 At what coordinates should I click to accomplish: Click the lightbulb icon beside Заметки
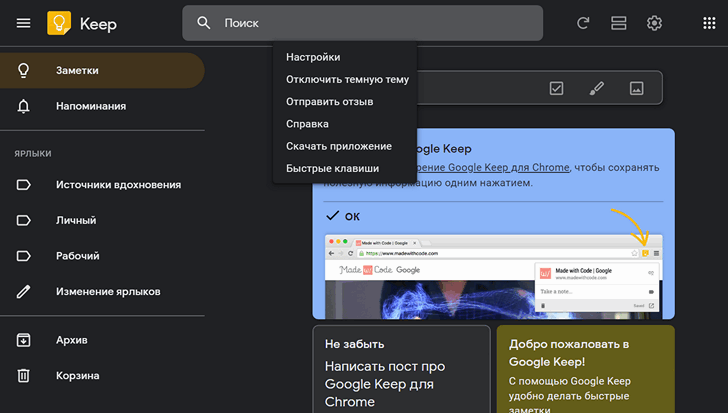(23, 71)
